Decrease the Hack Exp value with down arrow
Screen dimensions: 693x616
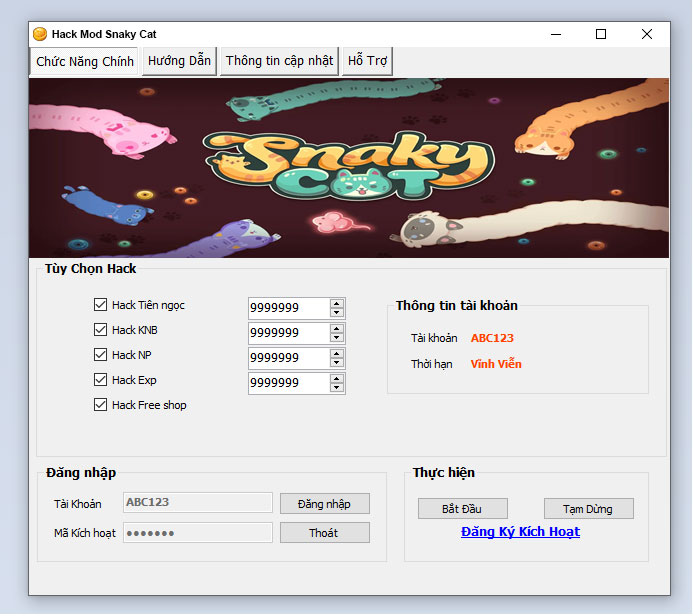coord(337,388)
